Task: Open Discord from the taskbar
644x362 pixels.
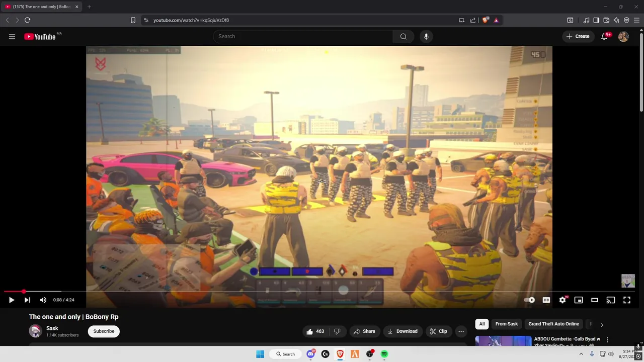Action: (310, 354)
